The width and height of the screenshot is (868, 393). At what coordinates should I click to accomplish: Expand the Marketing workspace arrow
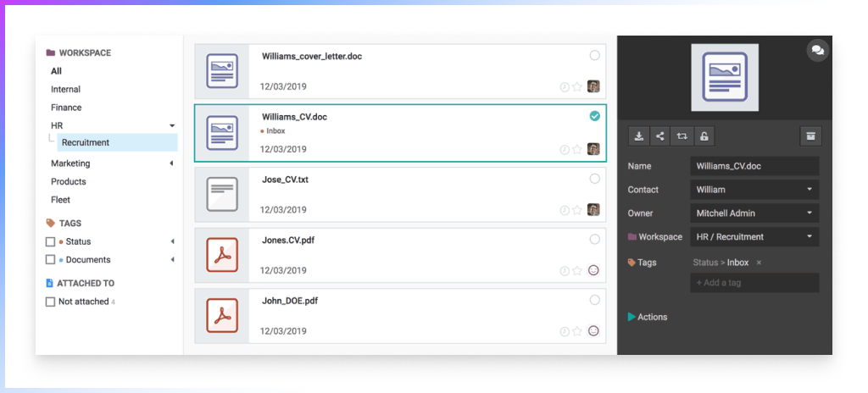pos(171,163)
